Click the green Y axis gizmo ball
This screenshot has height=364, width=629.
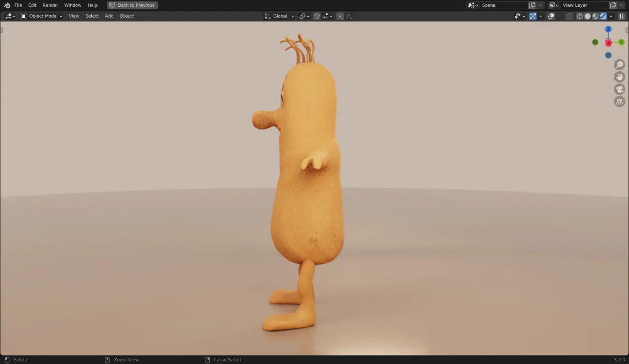(621, 42)
